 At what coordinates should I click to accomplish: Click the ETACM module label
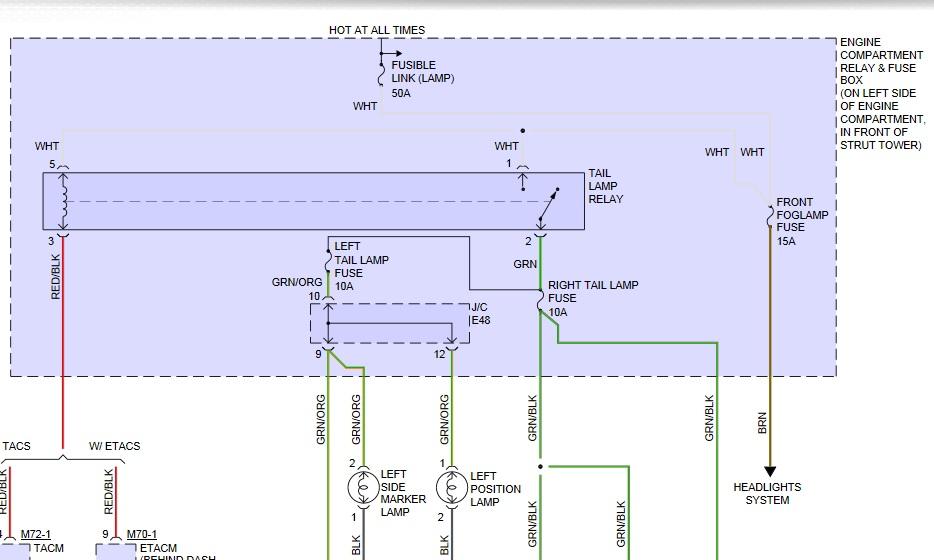158,548
